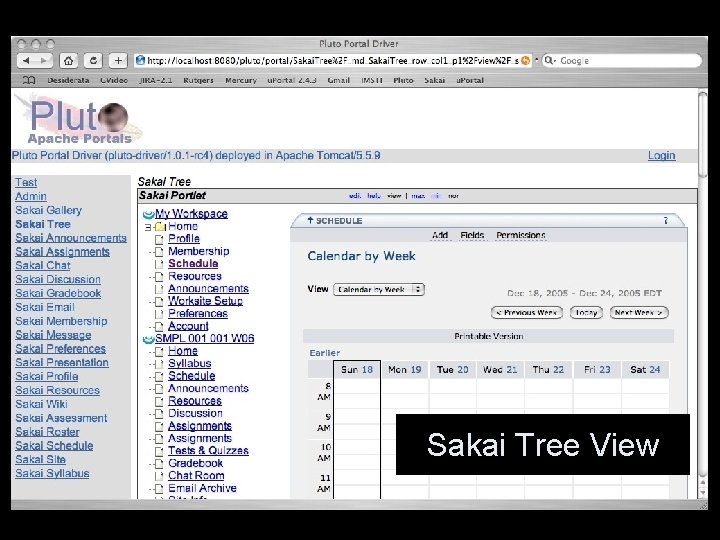This screenshot has height=540, width=720.
Task: Open the Test link in left navigation
Action: [x=26, y=182]
